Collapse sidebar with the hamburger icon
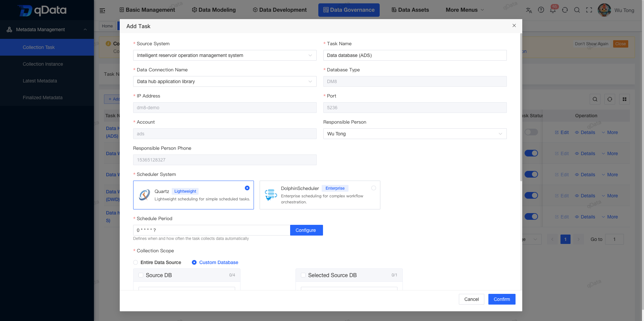Image resolution: width=644 pixels, height=321 pixels. [x=102, y=10]
